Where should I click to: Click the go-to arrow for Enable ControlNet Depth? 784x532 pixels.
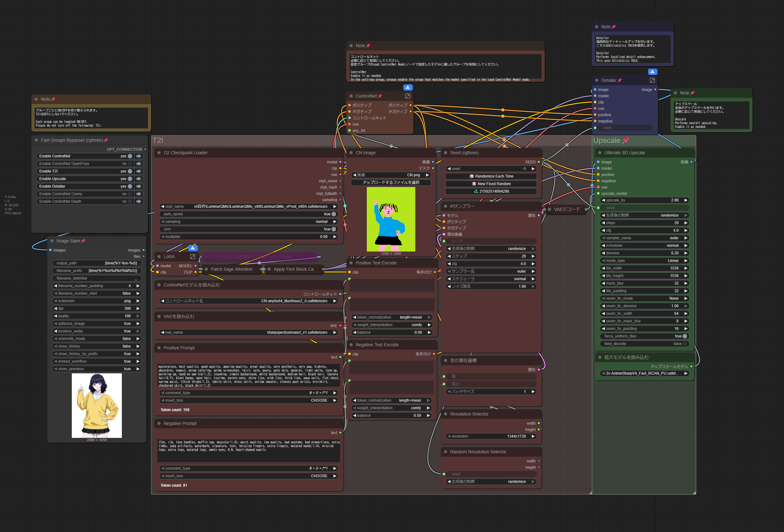[139, 201]
